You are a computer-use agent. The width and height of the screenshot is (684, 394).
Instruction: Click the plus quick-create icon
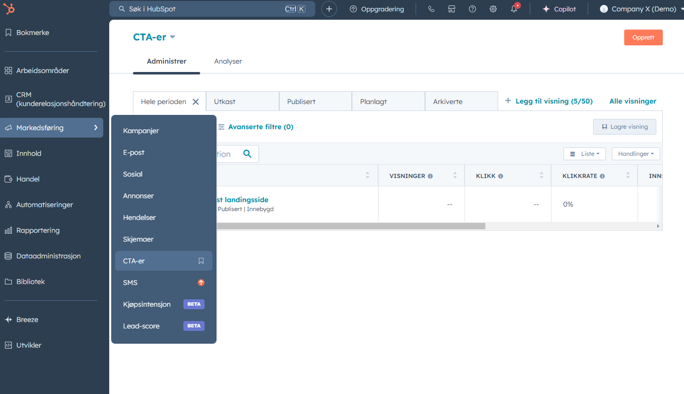click(329, 9)
